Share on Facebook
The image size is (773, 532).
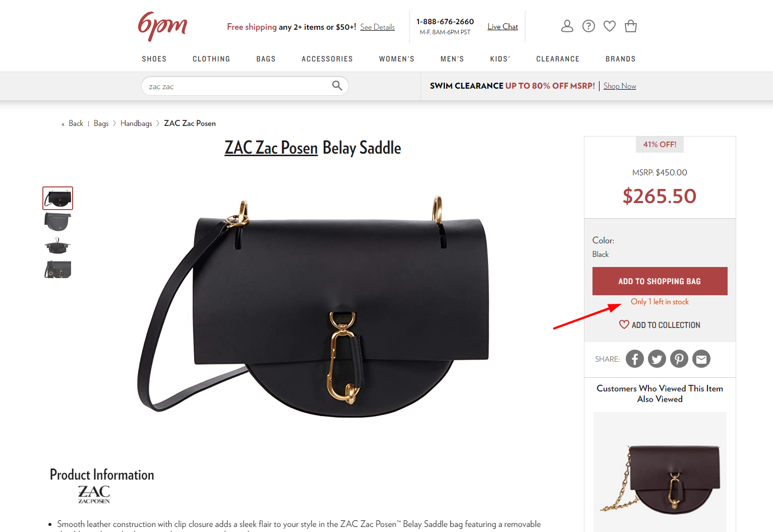click(635, 359)
